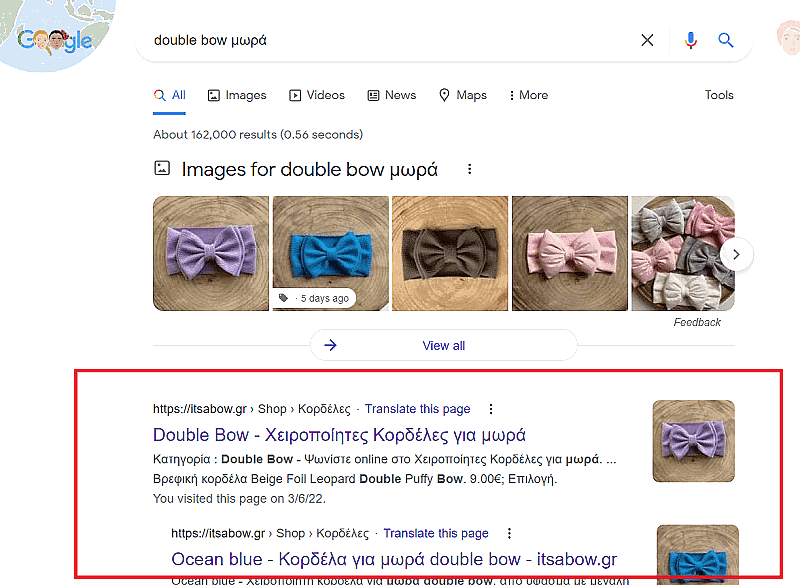
Task: Switch to the Images tab
Action: coord(237,95)
